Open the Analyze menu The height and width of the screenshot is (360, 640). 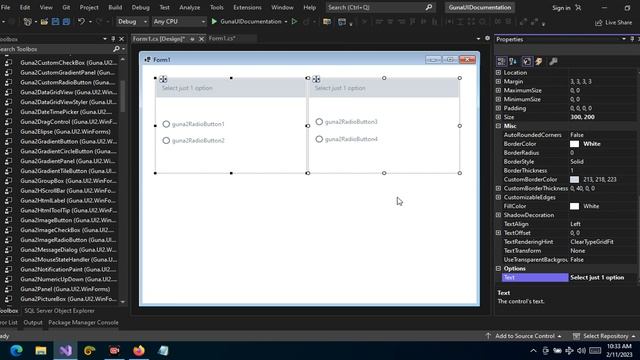[x=190, y=7]
